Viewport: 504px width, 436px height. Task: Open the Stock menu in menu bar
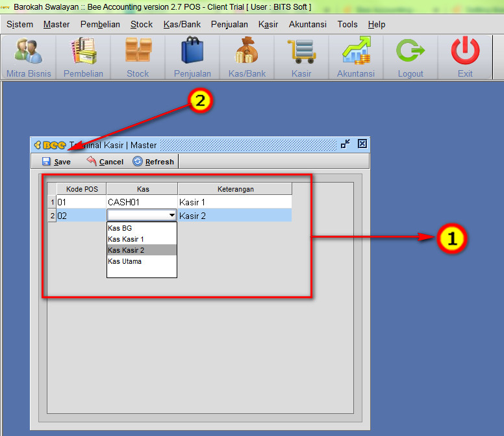point(142,25)
